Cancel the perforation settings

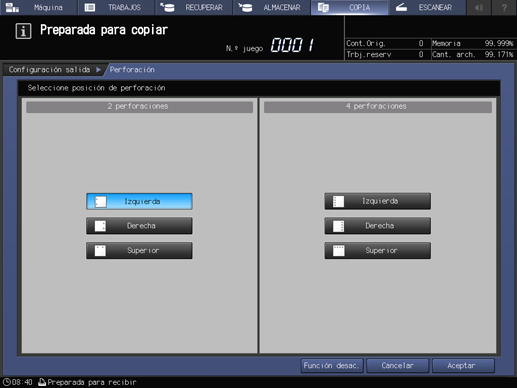click(398, 366)
